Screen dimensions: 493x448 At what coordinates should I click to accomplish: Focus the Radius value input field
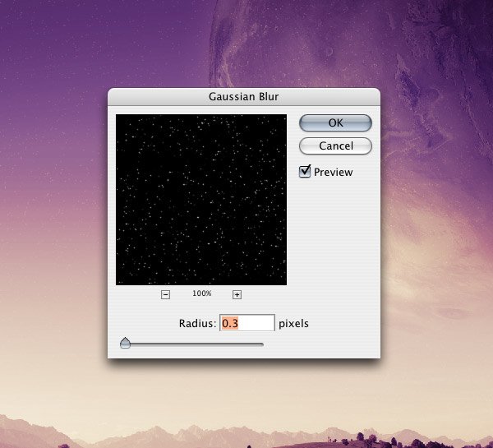pos(246,323)
